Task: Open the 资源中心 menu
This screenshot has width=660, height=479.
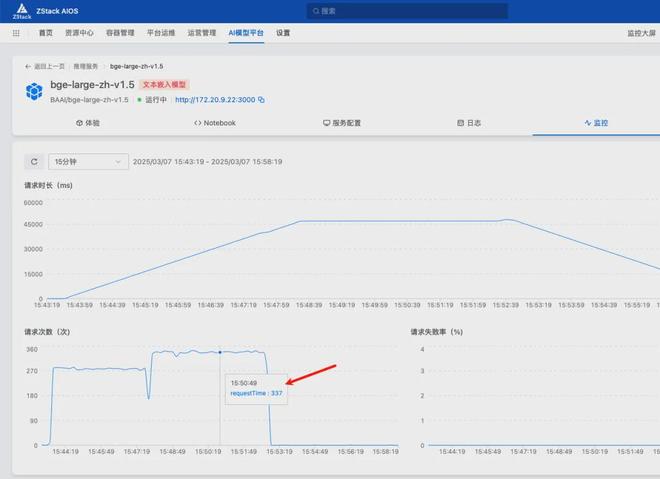Action: point(79,33)
